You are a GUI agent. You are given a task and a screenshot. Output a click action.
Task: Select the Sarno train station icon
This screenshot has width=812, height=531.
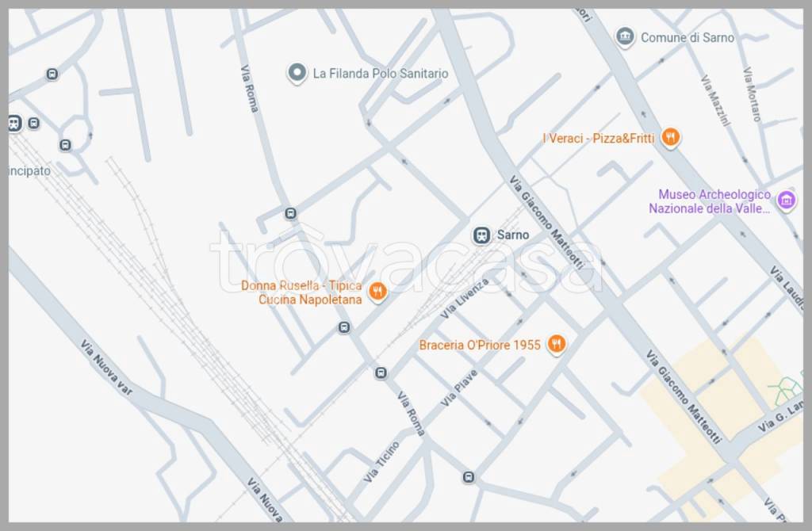(481, 235)
